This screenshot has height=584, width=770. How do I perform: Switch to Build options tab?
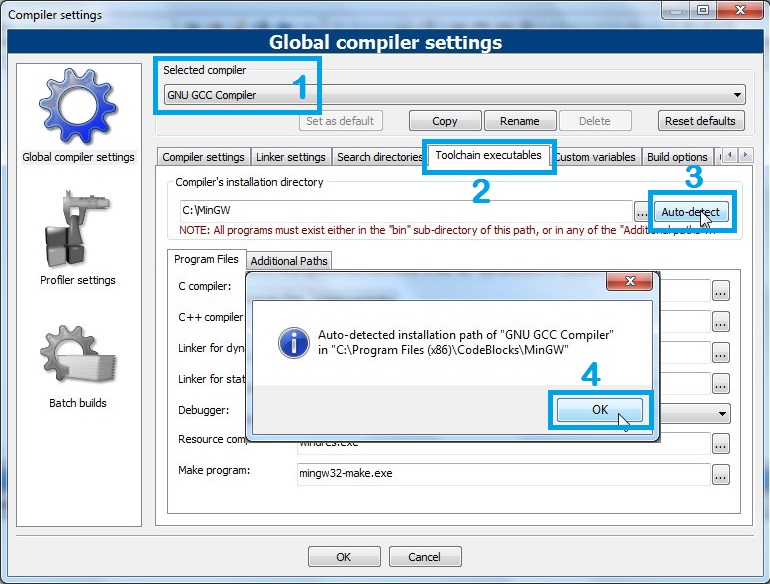click(677, 157)
